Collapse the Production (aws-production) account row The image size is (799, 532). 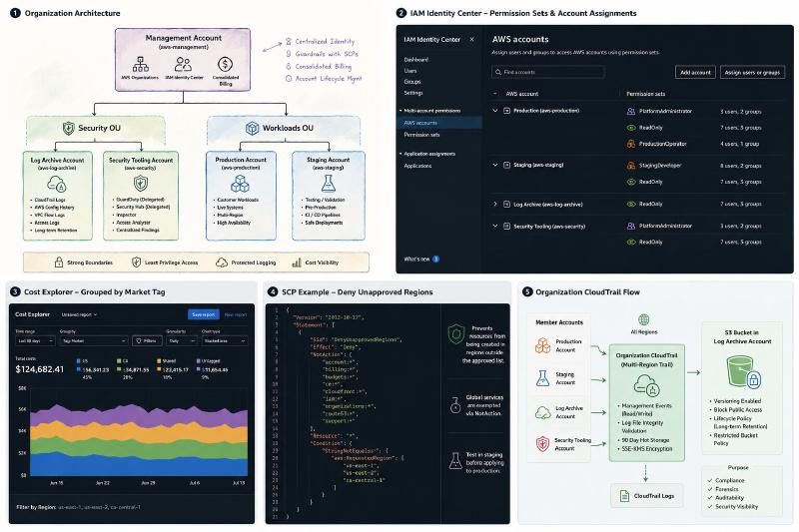[x=494, y=111]
